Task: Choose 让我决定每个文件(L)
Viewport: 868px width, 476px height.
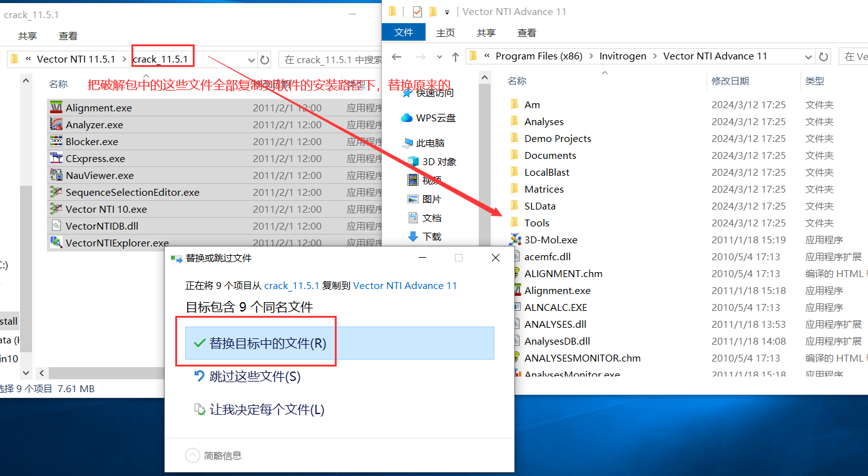Action: (x=259, y=410)
